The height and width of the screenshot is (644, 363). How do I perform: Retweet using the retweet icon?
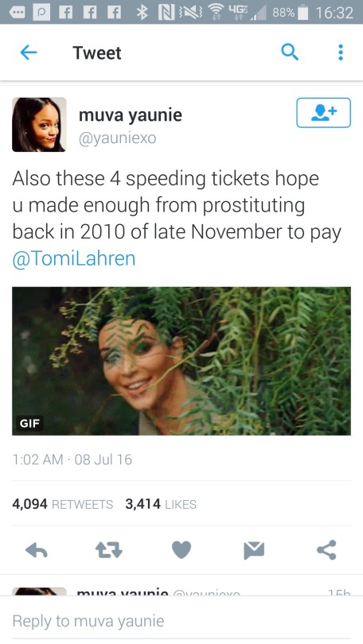pyautogui.click(x=108, y=550)
